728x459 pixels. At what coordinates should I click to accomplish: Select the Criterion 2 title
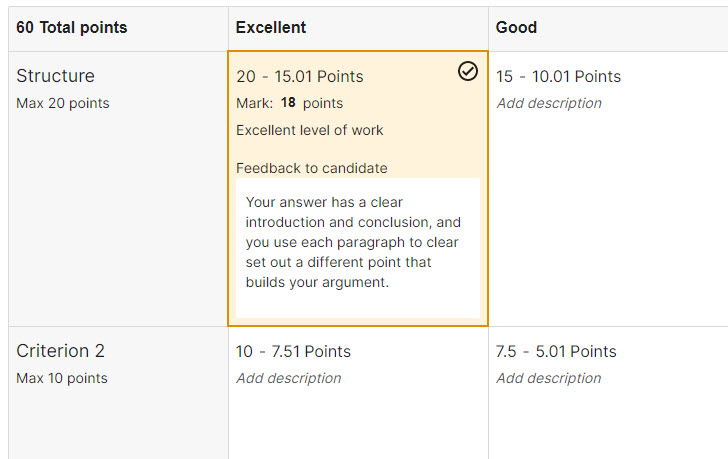[60, 351]
